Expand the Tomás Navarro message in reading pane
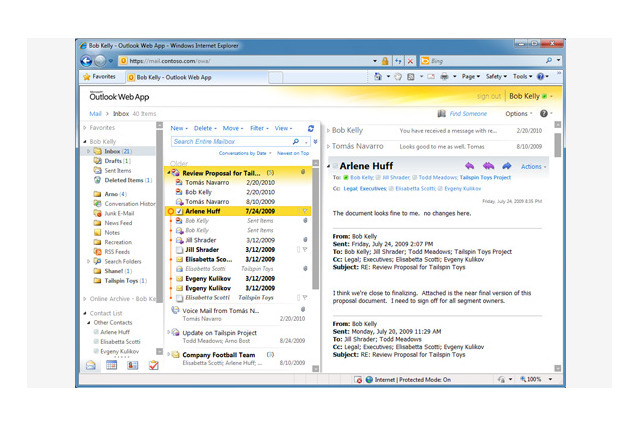Image resolution: width=640 pixels, height=426 pixels. [329, 146]
